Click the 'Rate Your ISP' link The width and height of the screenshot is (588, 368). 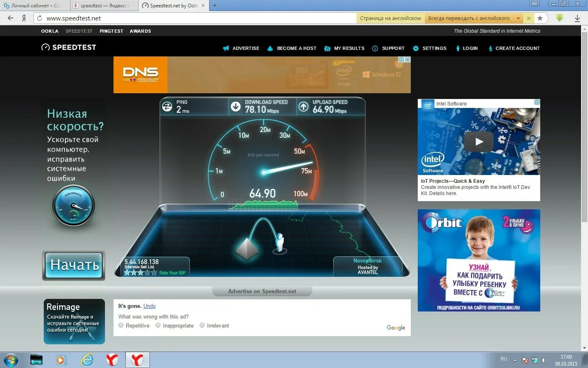(172, 273)
